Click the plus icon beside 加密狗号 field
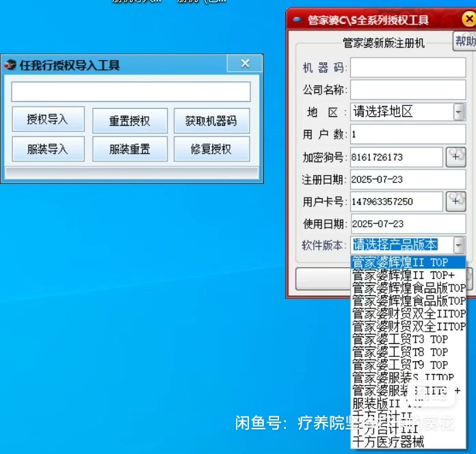476x454 pixels. pos(455,157)
